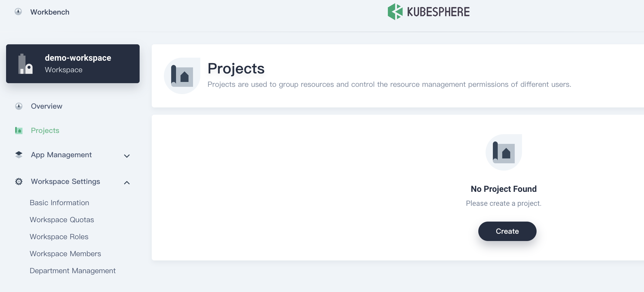Click the KubeSphere logo
Viewport: 644px width, 292px height.
[429, 12]
